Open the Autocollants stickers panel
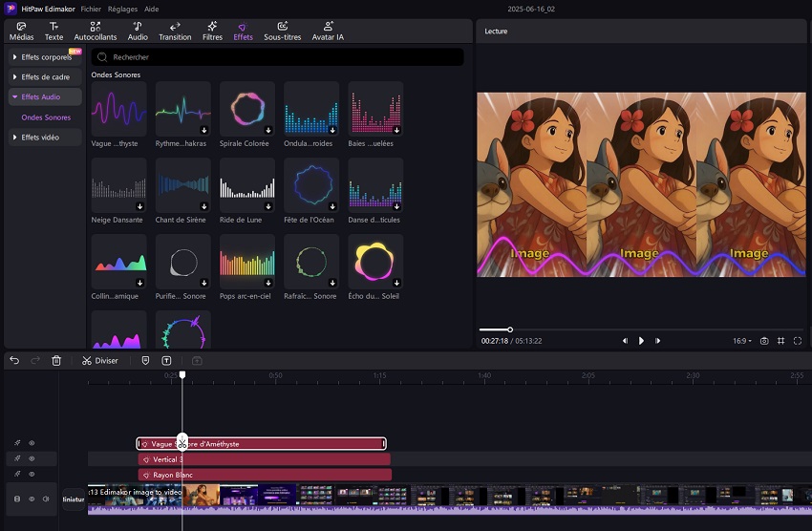Image resolution: width=812 pixels, height=531 pixels. [x=96, y=32]
